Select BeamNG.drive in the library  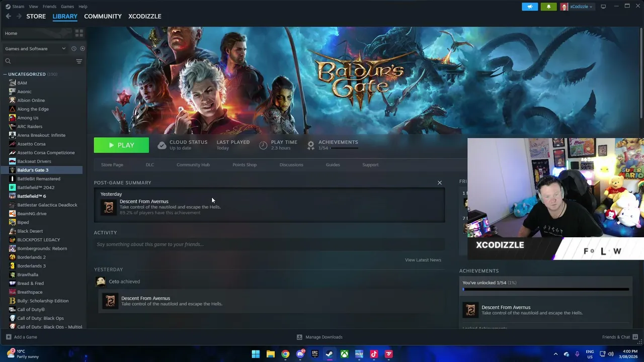coord(32,214)
